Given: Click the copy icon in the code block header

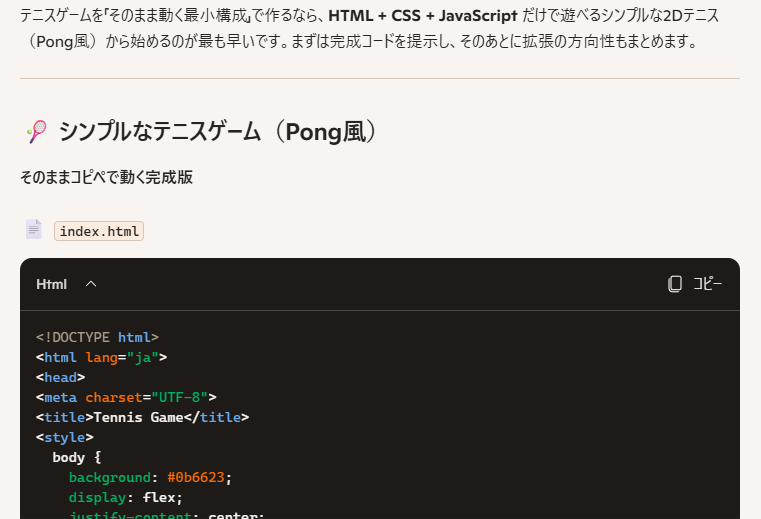Looking at the screenshot, I should pyautogui.click(x=675, y=284).
